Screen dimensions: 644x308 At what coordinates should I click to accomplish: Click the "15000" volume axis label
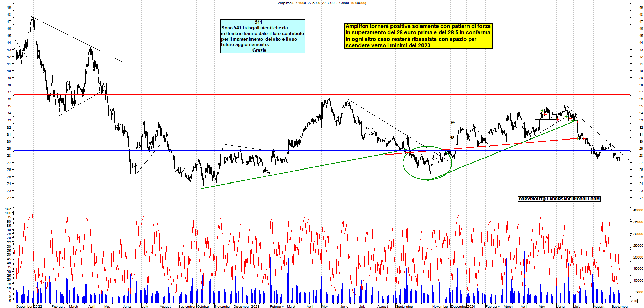(x=638, y=269)
